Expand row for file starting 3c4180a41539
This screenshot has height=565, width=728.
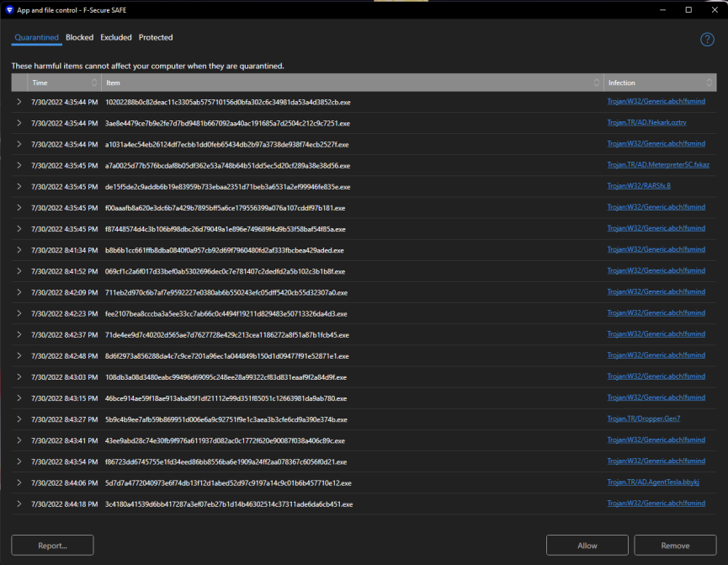[x=19, y=504]
